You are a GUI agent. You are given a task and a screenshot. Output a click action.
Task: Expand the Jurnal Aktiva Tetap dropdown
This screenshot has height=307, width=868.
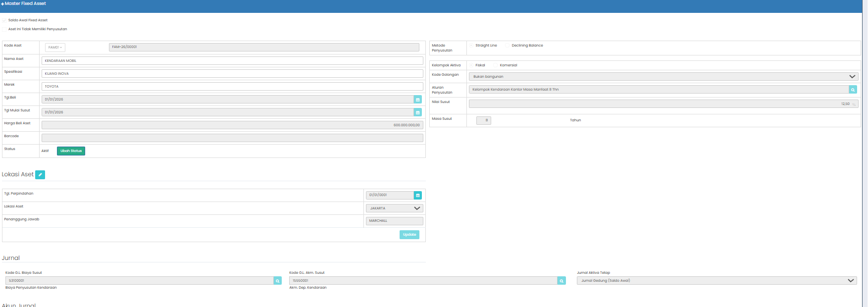coord(716,281)
